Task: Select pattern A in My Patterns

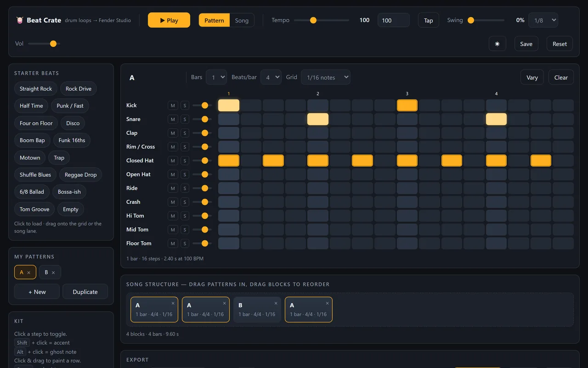Action: click(21, 272)
